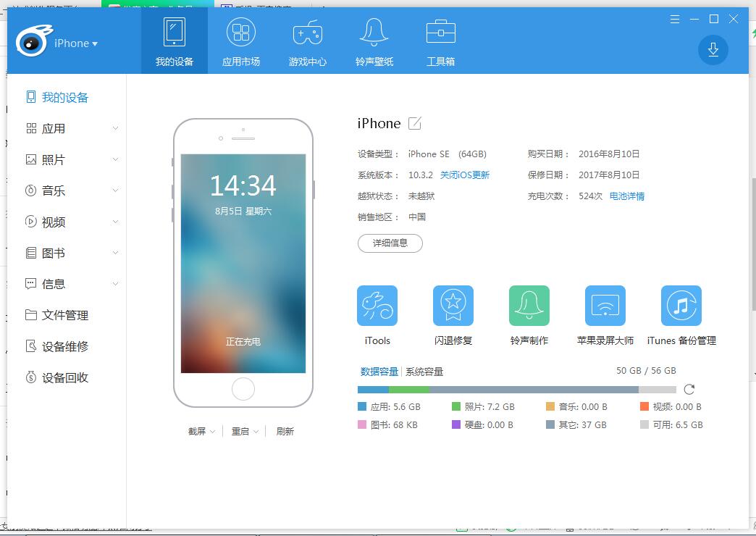Image resolution: width=756 pixels, height=536 pixels.
Task: Launch 闪退修复 crash repair tool
Action: pos(453,304)
